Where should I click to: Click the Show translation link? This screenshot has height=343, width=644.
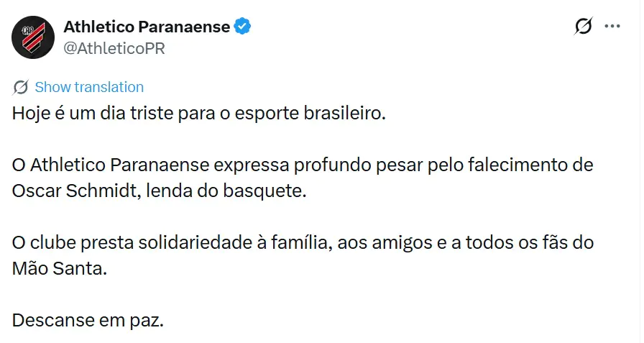point(89,88)
